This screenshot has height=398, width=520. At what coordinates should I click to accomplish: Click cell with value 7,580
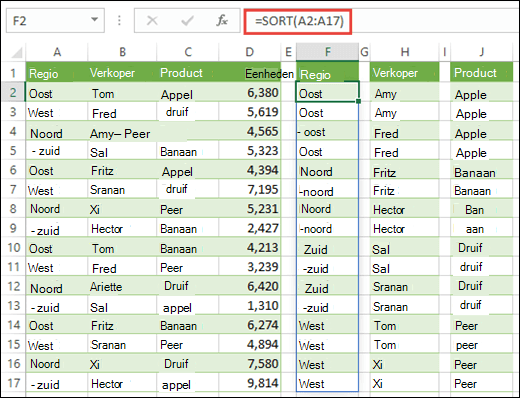250,363
